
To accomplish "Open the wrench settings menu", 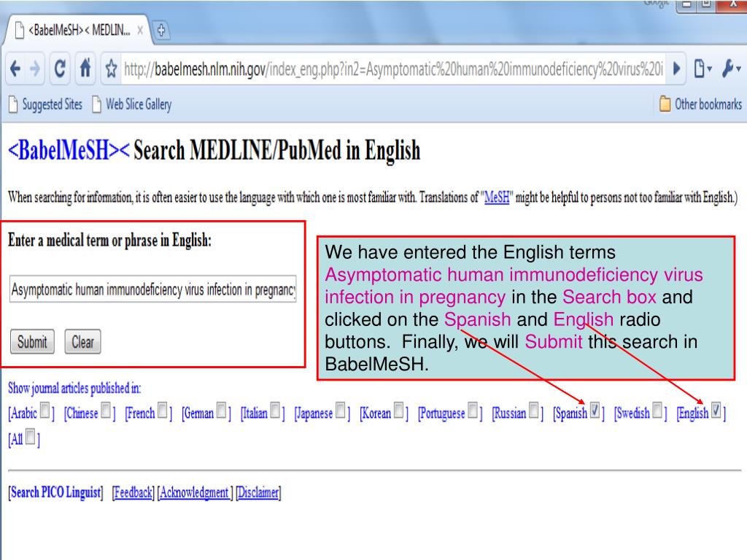I will [x=731, y=69].
